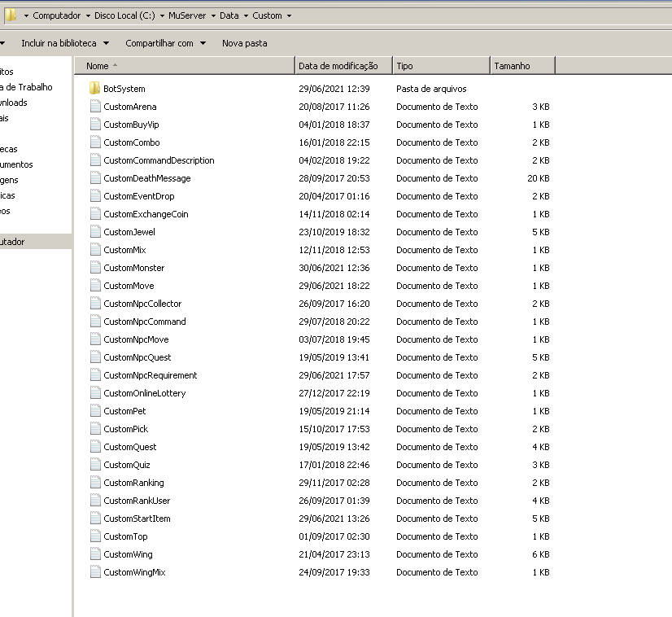
Task: Select the CustomJewel file icon
Action: (x=95, y=231)
